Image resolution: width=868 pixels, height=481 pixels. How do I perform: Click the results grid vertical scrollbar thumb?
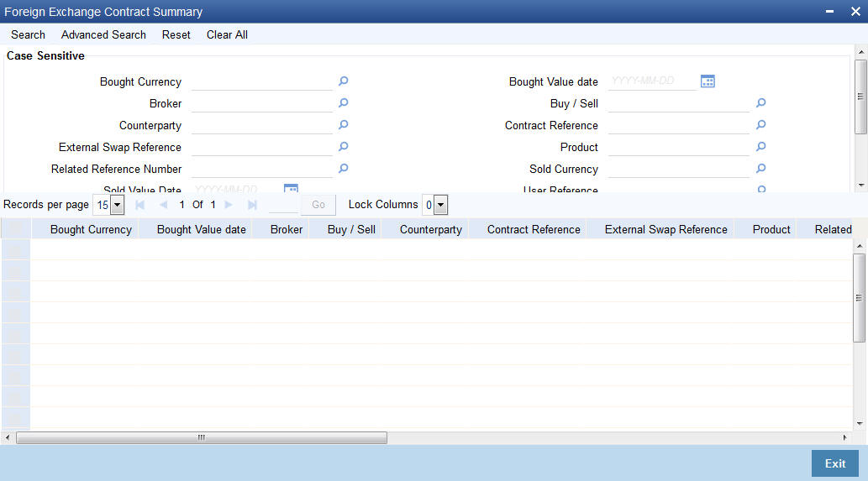(859, 298)
